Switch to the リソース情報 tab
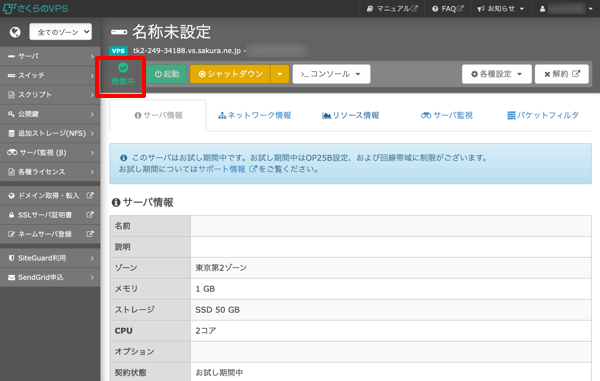 351,116
